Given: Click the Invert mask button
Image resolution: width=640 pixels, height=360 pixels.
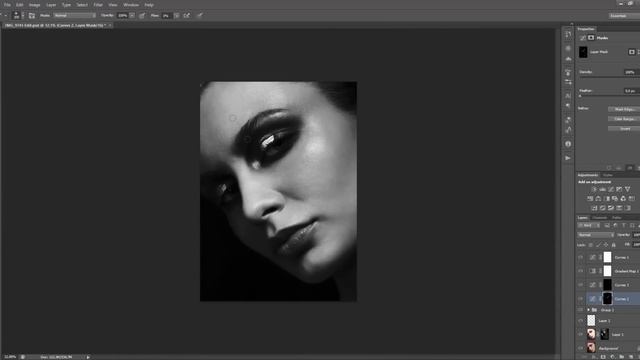Looking at the screenshot, I should [x=624, y=129].
